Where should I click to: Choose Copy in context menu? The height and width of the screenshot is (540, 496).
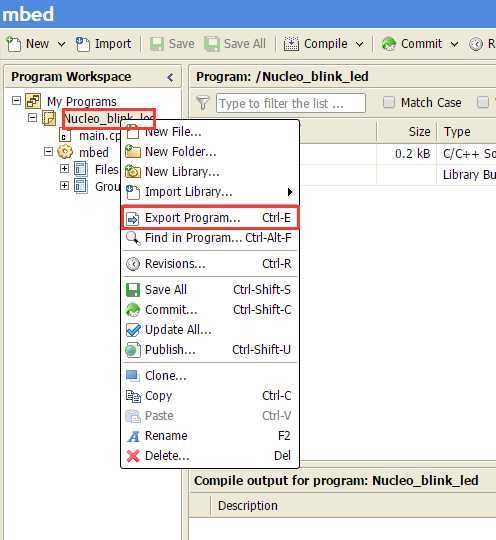[x=210, y=396]
